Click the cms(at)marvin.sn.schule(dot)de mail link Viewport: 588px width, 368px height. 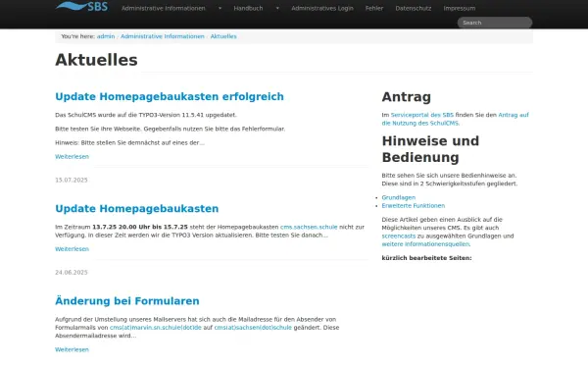pos(155,328)
